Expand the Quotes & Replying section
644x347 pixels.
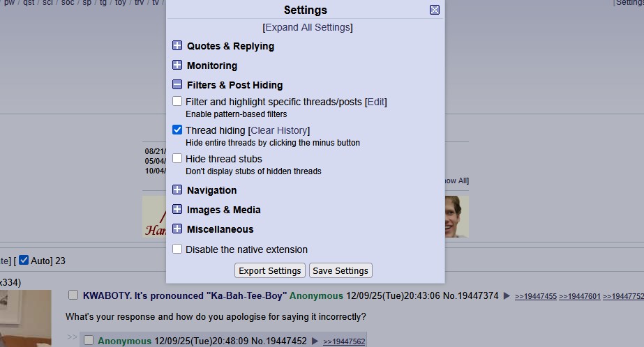click(177, 45)
